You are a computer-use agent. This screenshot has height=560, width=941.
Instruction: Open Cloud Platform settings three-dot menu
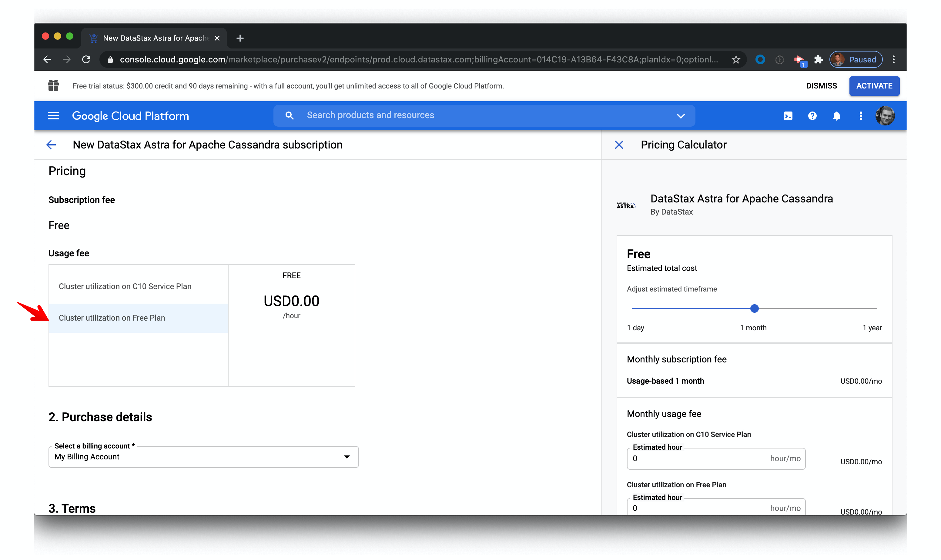[x=860, y=116]
